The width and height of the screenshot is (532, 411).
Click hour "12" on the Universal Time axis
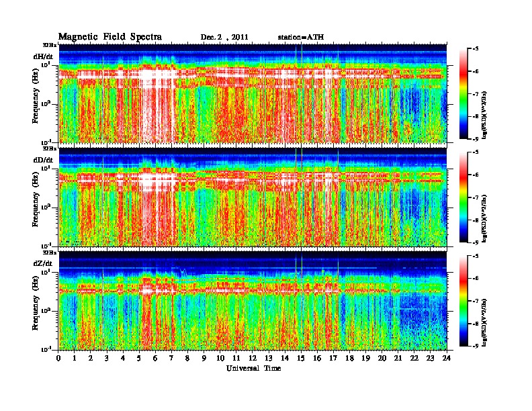(x=253, y=358)
